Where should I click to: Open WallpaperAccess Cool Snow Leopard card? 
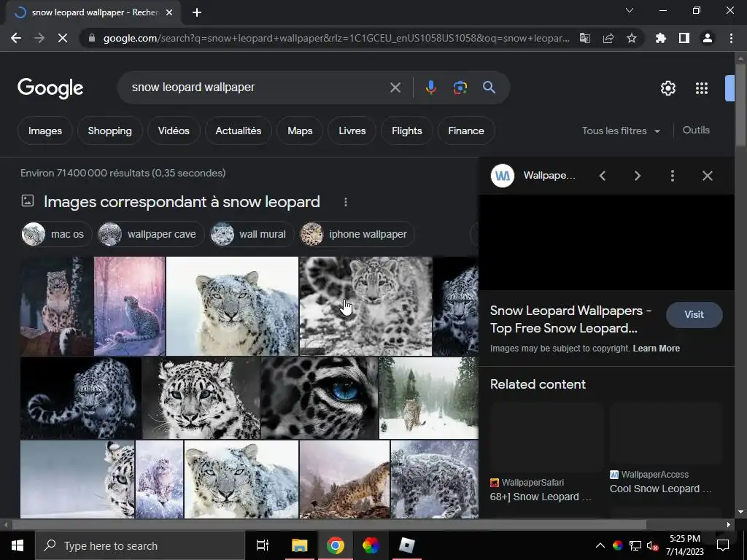tap(666, 448)
